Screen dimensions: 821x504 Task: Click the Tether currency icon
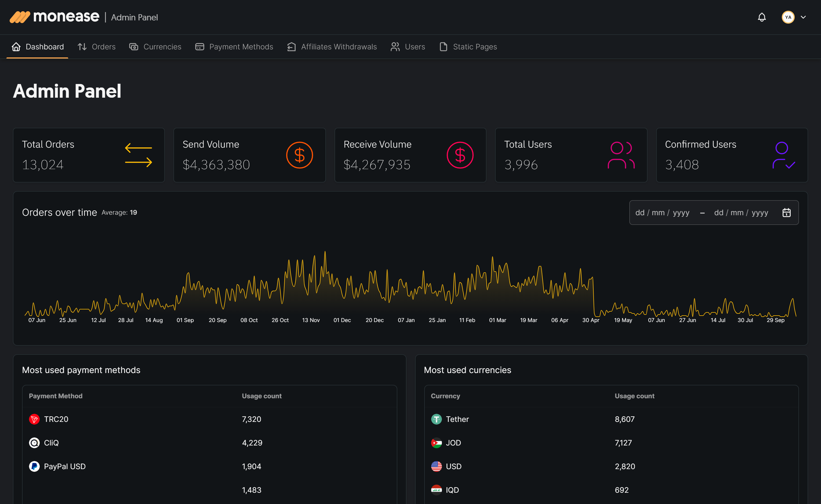437,419
